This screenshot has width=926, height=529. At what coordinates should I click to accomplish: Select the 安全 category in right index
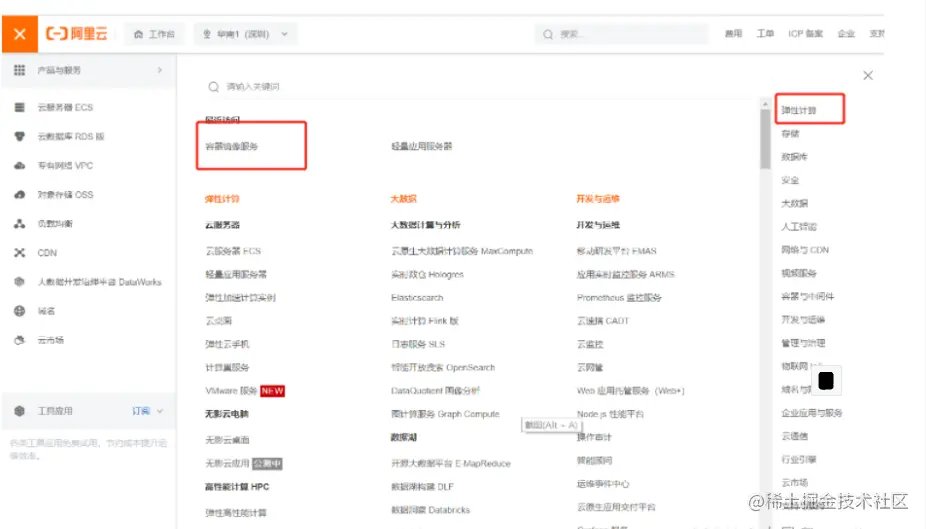pyautogui.click(x=790, y=180)
